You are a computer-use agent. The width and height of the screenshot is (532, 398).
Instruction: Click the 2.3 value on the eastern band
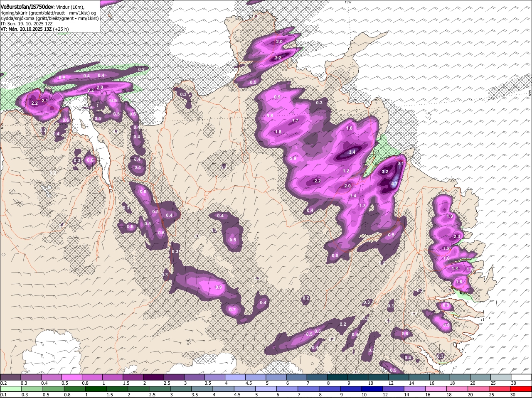point(457,236)
